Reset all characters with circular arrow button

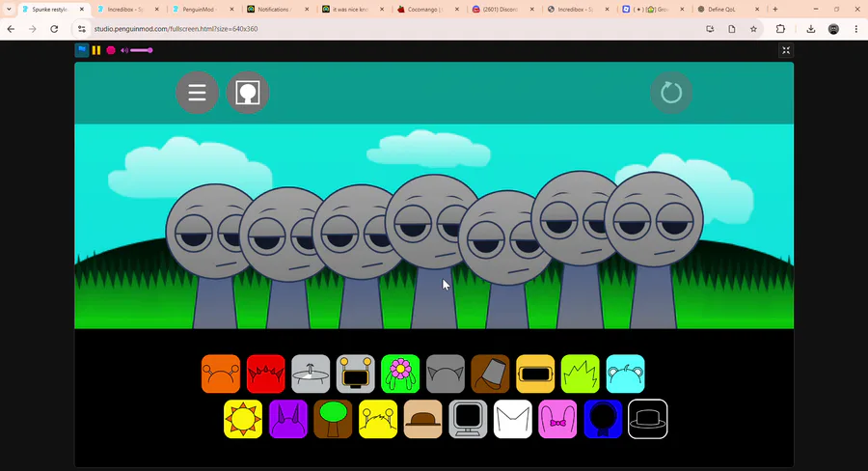[671, 93]
